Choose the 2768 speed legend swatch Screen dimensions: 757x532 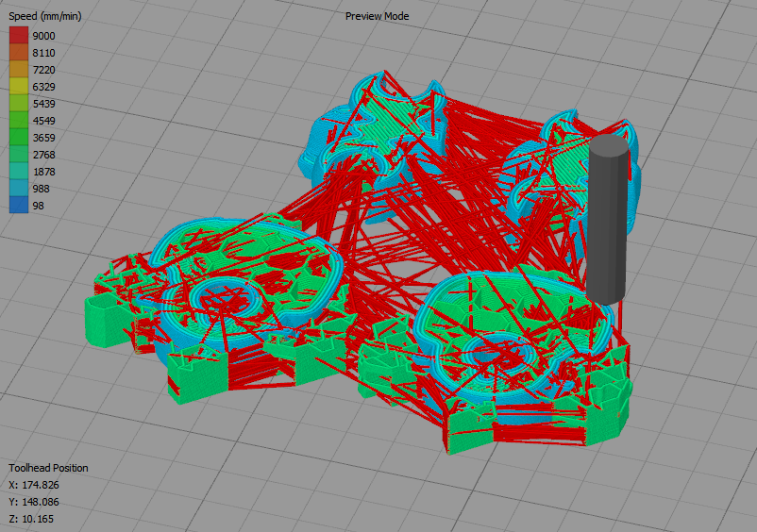point(19,155)
